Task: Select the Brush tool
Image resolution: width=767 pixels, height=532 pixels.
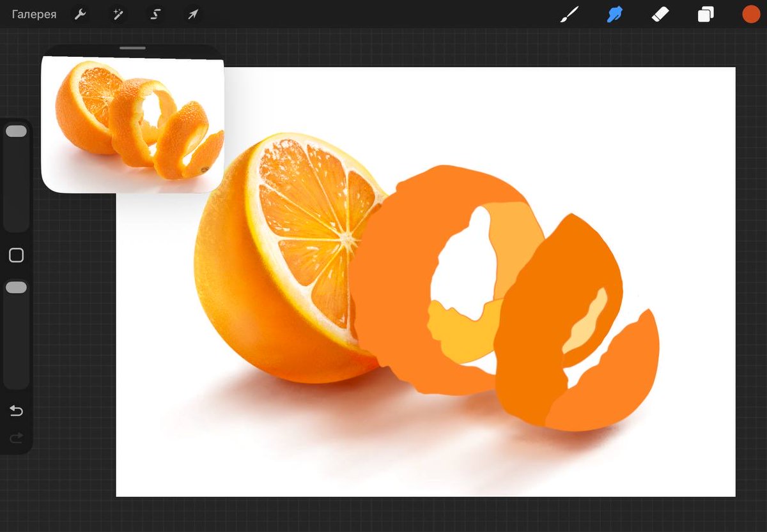Action: pos(569,14)
